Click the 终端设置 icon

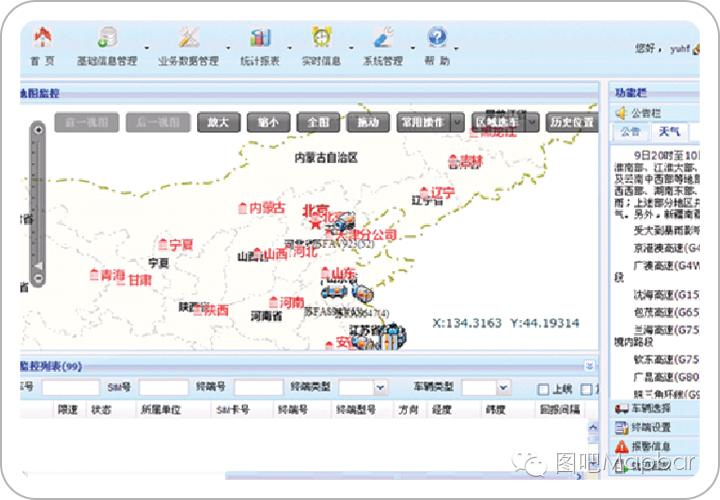622,427
